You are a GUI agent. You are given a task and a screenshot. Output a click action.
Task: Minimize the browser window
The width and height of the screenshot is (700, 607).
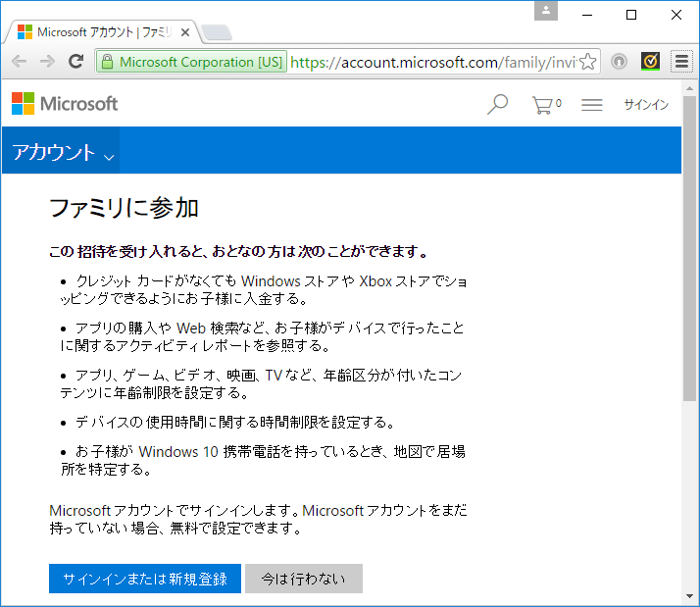coord(587,15)
